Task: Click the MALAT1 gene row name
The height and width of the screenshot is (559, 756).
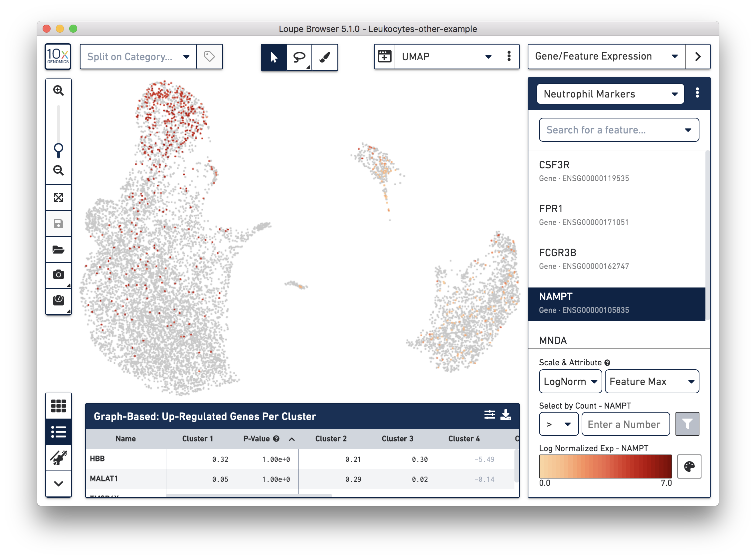Action: click(103, 479)
